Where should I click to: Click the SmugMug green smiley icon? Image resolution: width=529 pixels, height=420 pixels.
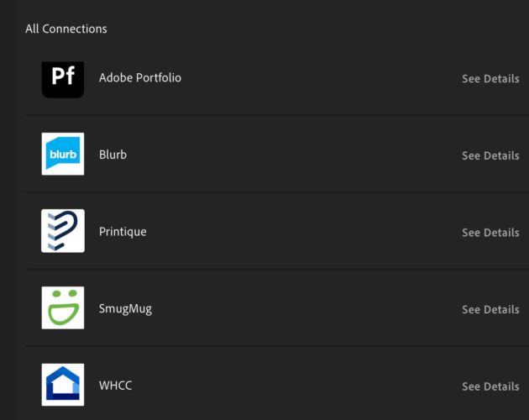tap(63, 307)
